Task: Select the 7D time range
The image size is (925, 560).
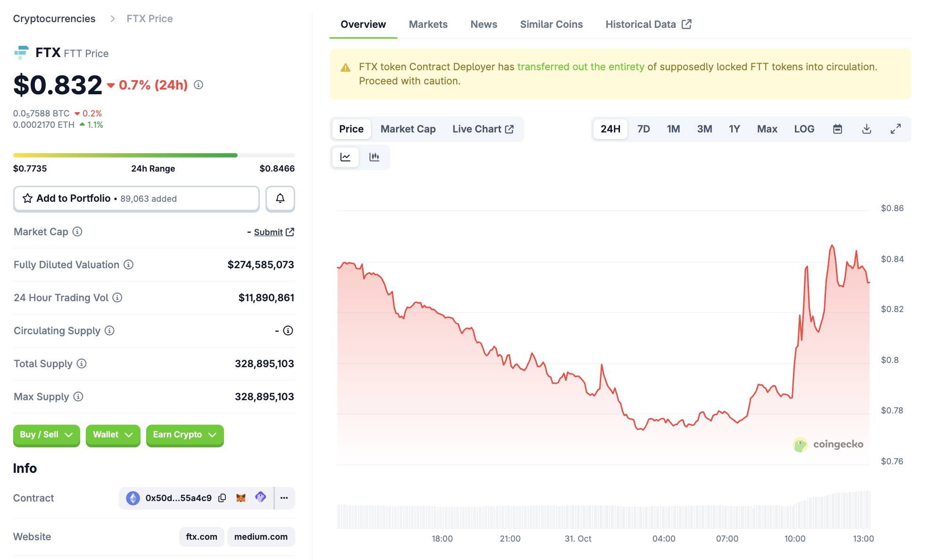Action: [x=643, y=129]
